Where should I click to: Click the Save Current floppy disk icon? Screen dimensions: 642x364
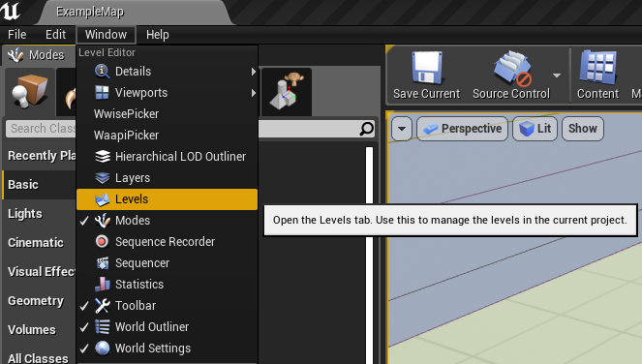coord(427,67)
